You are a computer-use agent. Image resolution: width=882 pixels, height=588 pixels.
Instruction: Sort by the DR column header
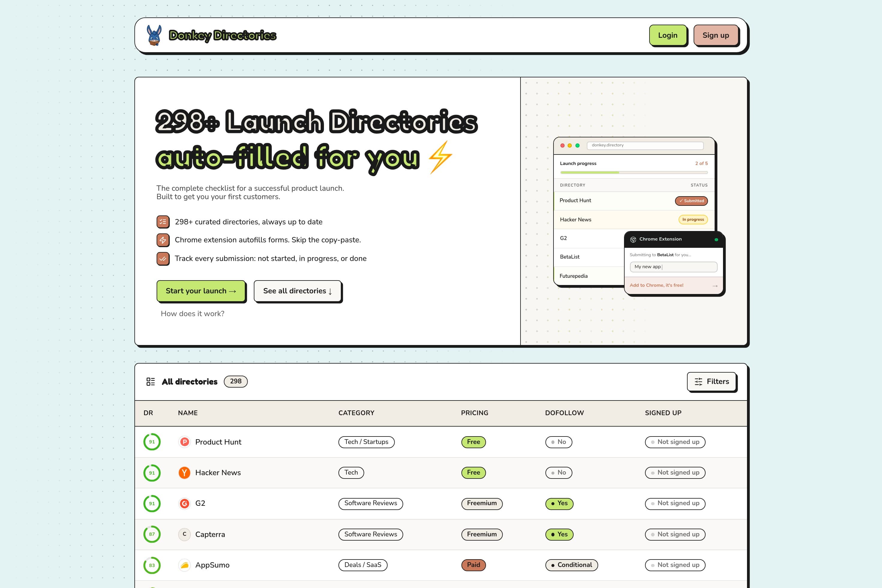point(148,413)
